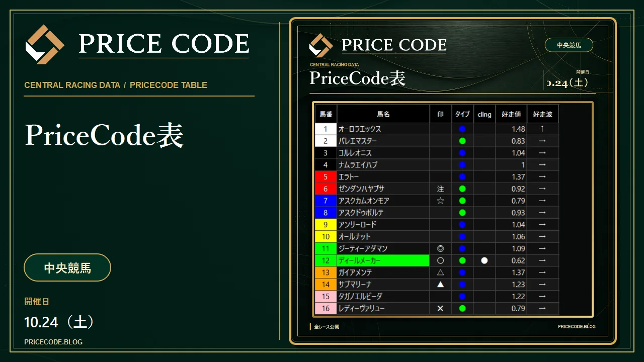The width and height of the screenshot is (644, 362).
Task: Select the コルレオニス horse name
Action: pos(355,153)
